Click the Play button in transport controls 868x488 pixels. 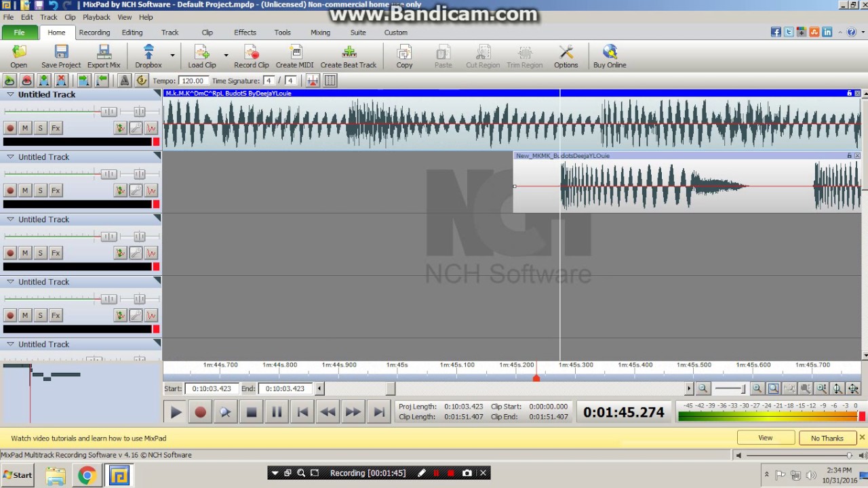tap(175, 411)
